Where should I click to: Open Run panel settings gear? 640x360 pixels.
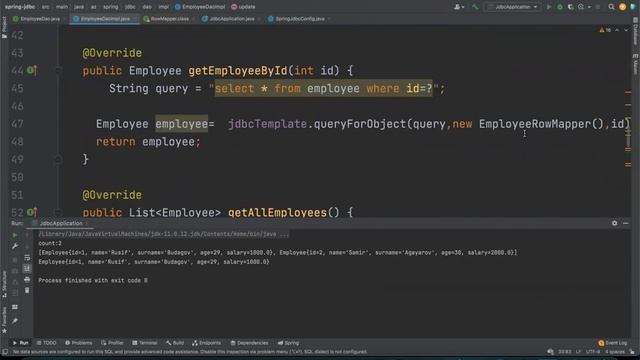pos(614,223)
